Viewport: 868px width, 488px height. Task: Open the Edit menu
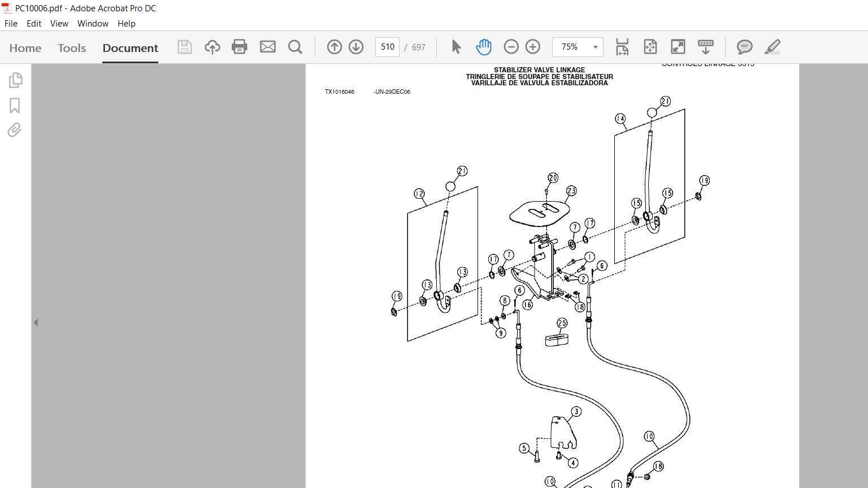[34, 24]
